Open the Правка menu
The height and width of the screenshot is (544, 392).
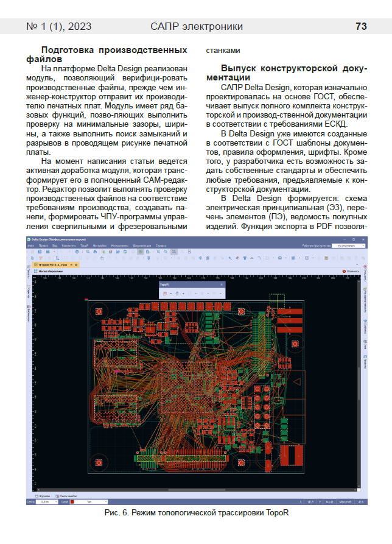(x=43, y=246)
